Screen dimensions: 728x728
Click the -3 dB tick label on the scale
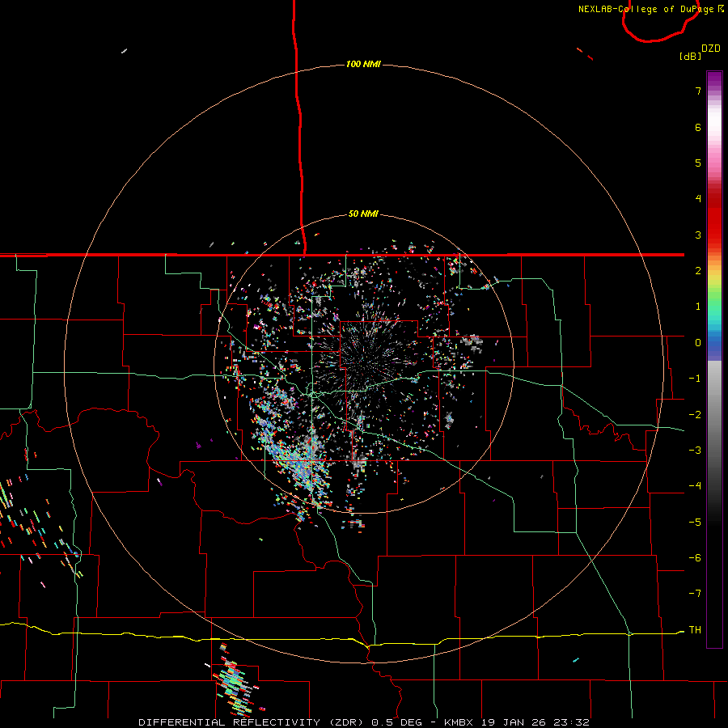695,451
